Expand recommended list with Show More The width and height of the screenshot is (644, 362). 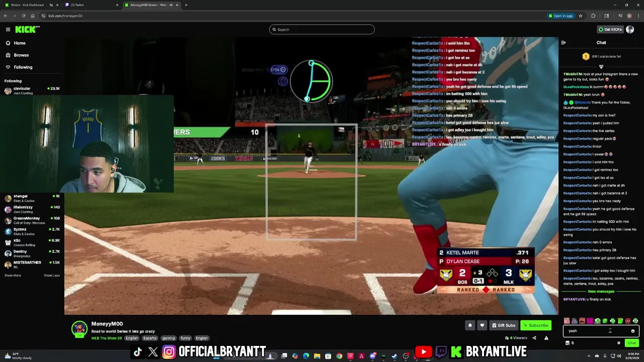[13, 276]
